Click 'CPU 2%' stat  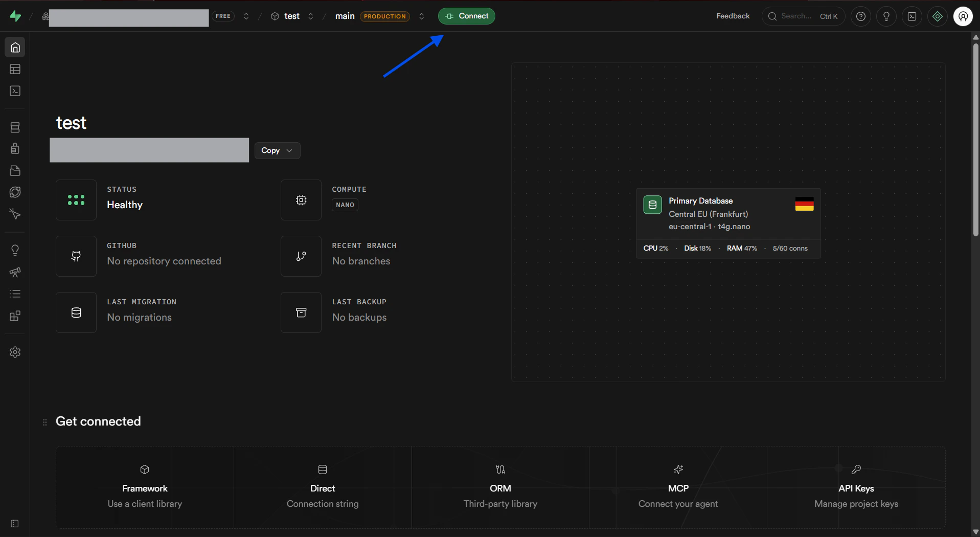[x=656, y=249]
